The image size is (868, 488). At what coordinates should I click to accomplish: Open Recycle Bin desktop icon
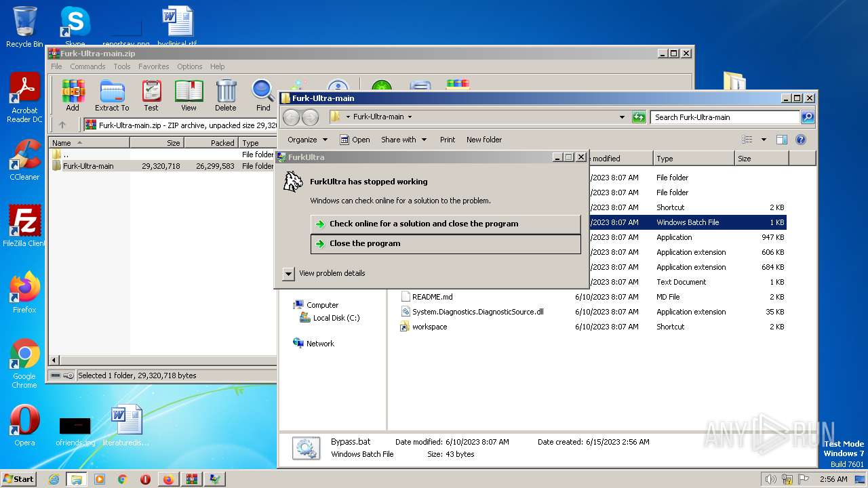point(24,27)
